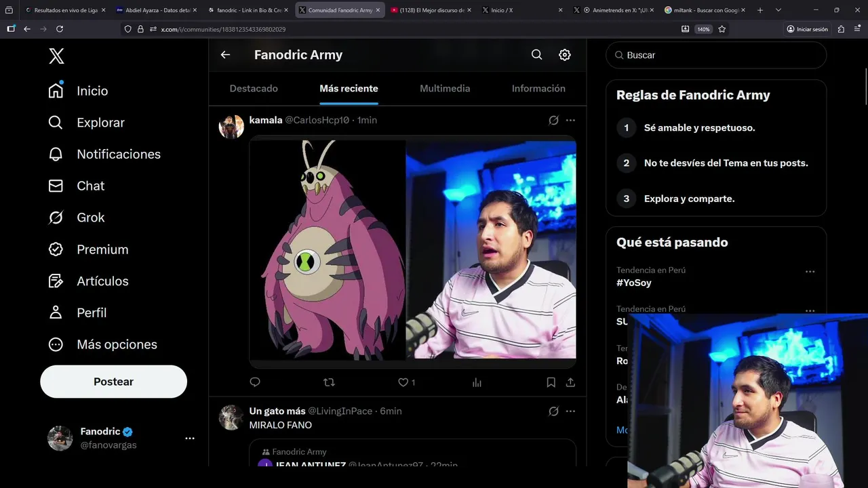Reset the 140% zoom level indicator
Image resolution: width=868 pixels, height=488 pixels.
coord(703,29)
